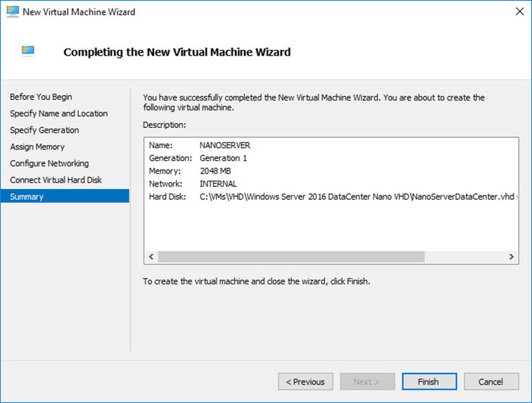Select the highlighted Summary step
Image resolution: width=532 pixels, height=403 pixels.
click(x=27, y=197)
